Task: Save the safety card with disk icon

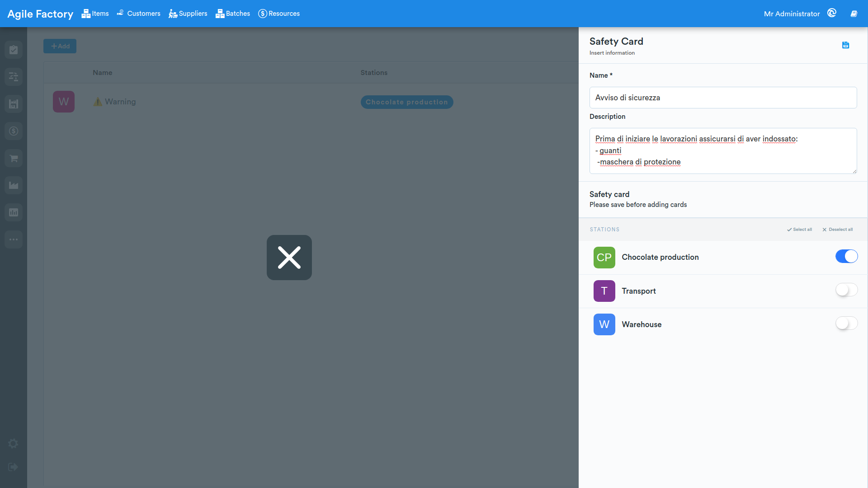Action: pyautogui.click(x=845, y=45)
